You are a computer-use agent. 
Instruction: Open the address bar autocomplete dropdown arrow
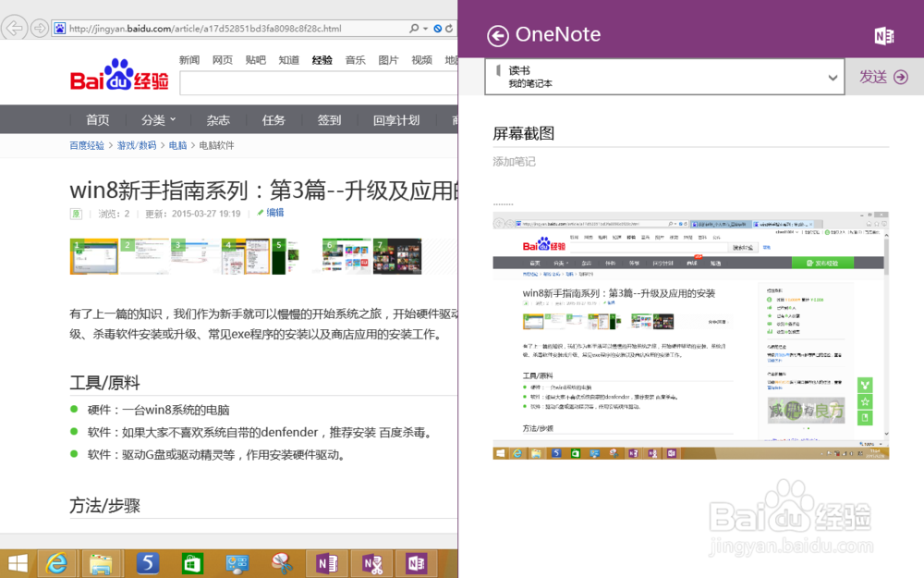[425, 29]
